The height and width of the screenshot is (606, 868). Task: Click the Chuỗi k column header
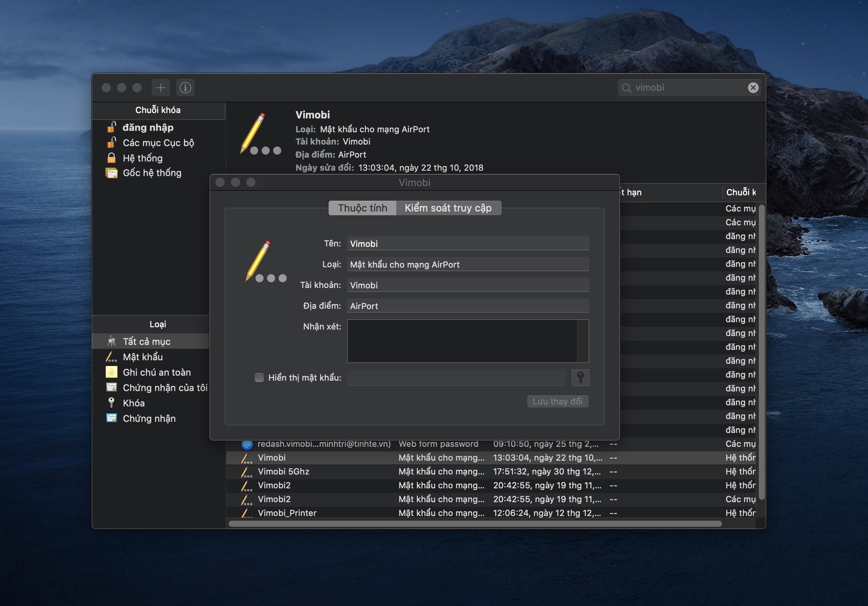tap(740, 192)
